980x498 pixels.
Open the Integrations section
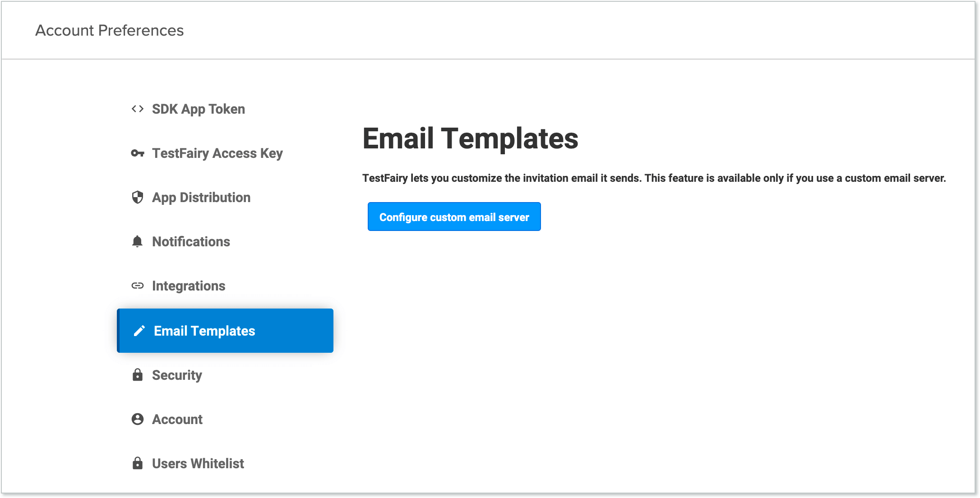(189, 286)
